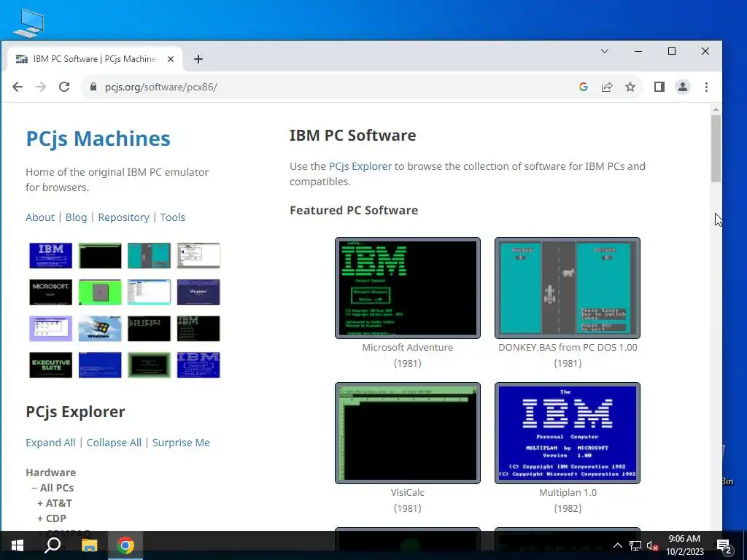
Task: Click the pcjs.org address bar
Action: [x=329, y=87]
